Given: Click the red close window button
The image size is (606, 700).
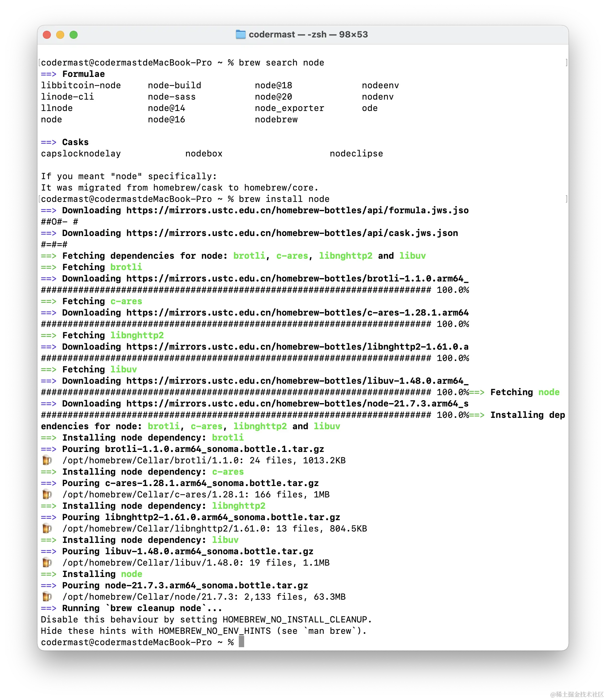Looking at the screenshot, I should click(x=47, y=35).
